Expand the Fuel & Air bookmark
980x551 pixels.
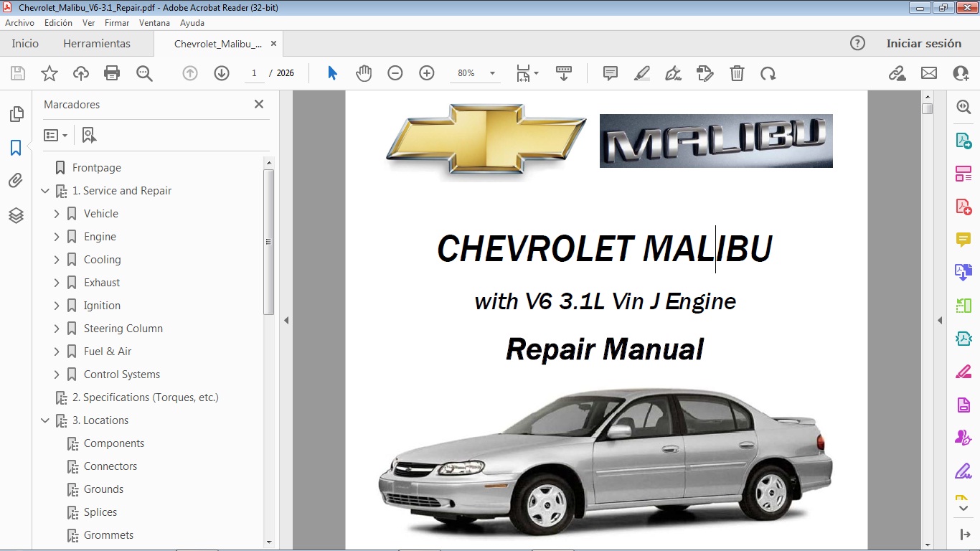(x=57, y=352)
